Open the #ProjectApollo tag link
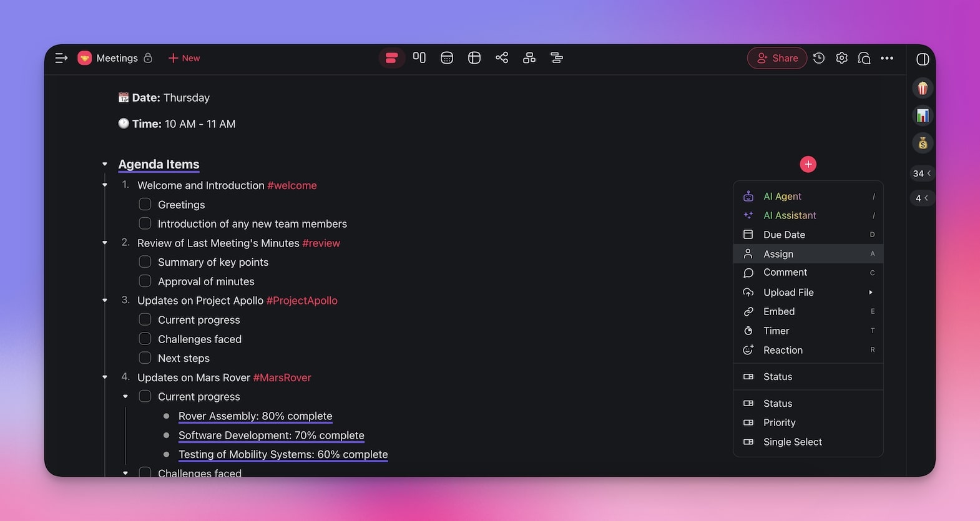Viewport: 980px width, 521px height. (x=301, y=301)
